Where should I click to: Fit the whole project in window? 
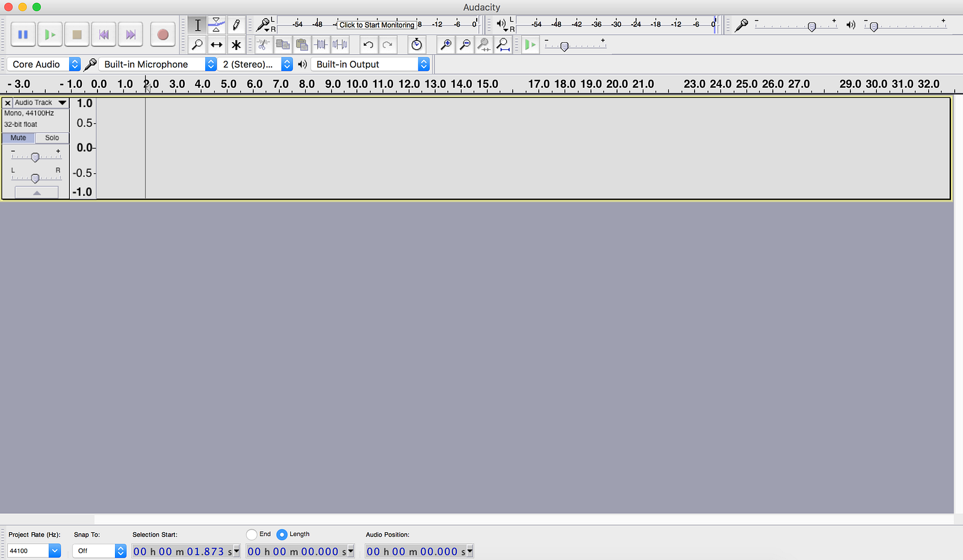(504, 45)
